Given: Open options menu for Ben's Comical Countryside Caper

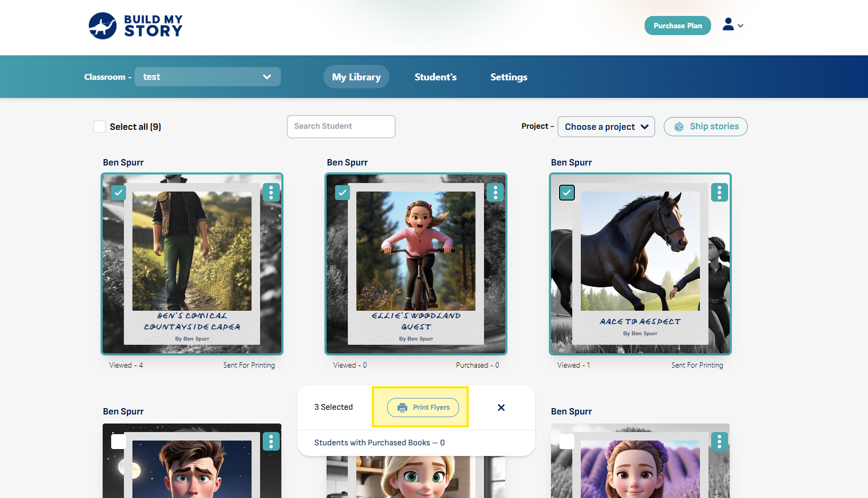Looking at the screenshot, I should (271, 192).
